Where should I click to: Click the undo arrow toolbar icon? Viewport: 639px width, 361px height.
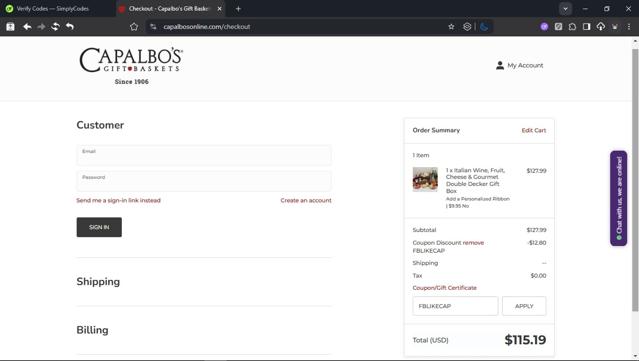(x=70, y=26)
